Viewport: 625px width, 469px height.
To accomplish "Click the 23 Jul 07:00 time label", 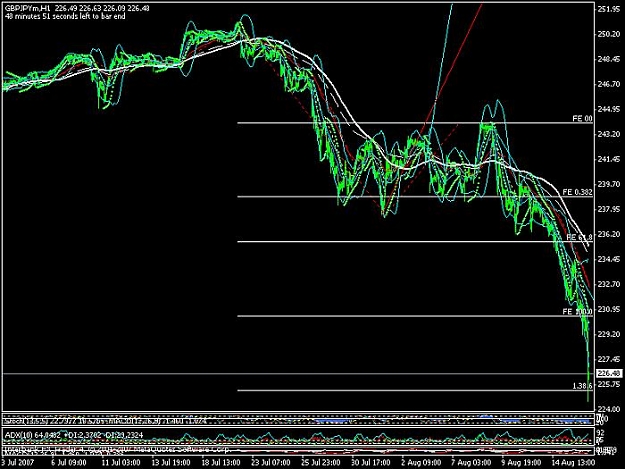I will [271, 463].
